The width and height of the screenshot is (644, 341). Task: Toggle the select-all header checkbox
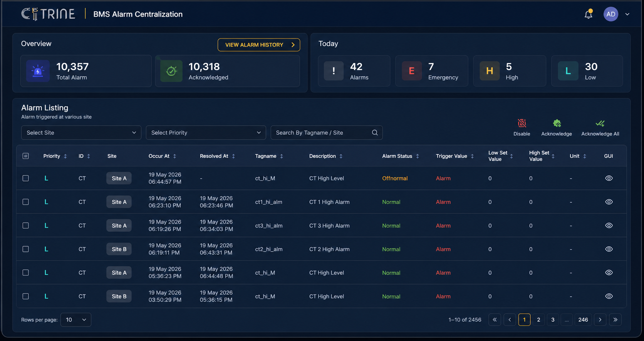pos(26,156)
